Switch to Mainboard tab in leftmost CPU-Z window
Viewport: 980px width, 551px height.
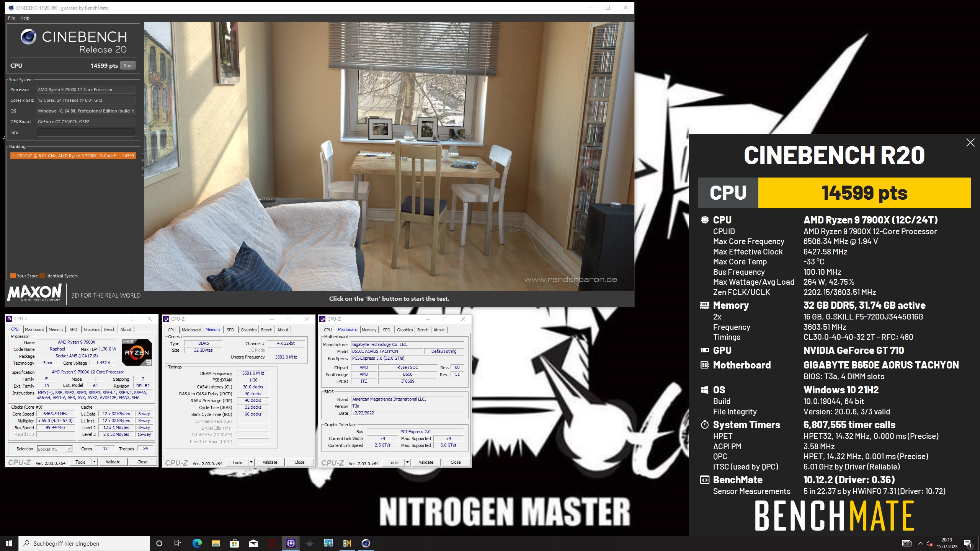click(34, 329)
